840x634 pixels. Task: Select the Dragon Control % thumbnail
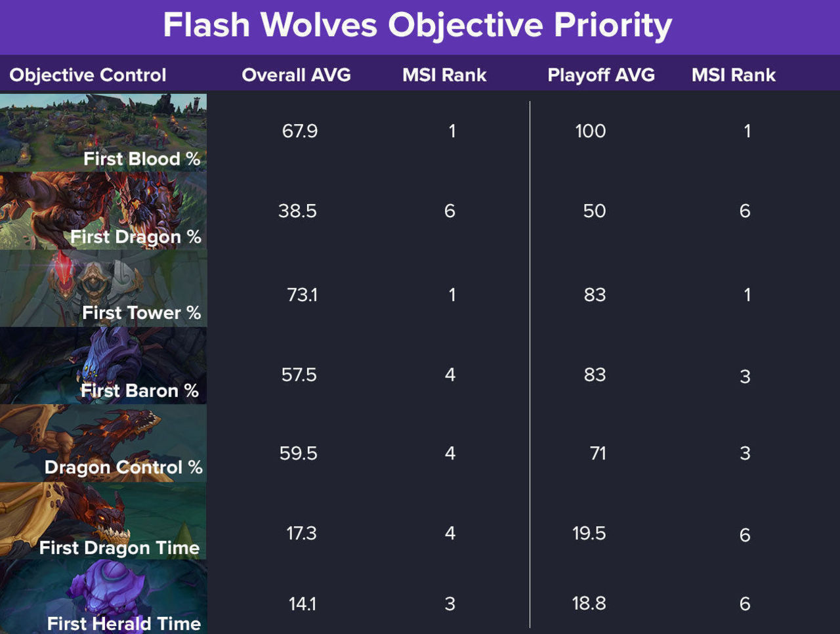[x=103, y=443]
